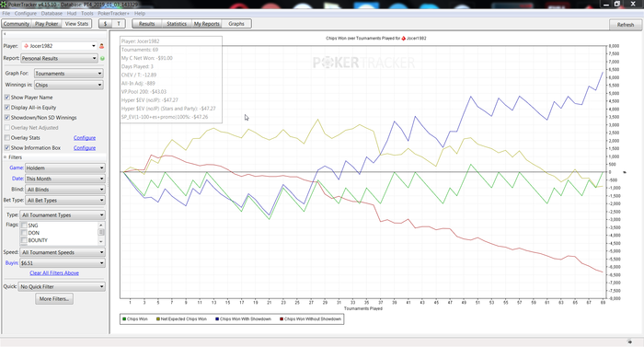This screenshot has height=347, width=644.
Task: Click the collapse arrow atop the left panel
Action: [x=5, y=34]
